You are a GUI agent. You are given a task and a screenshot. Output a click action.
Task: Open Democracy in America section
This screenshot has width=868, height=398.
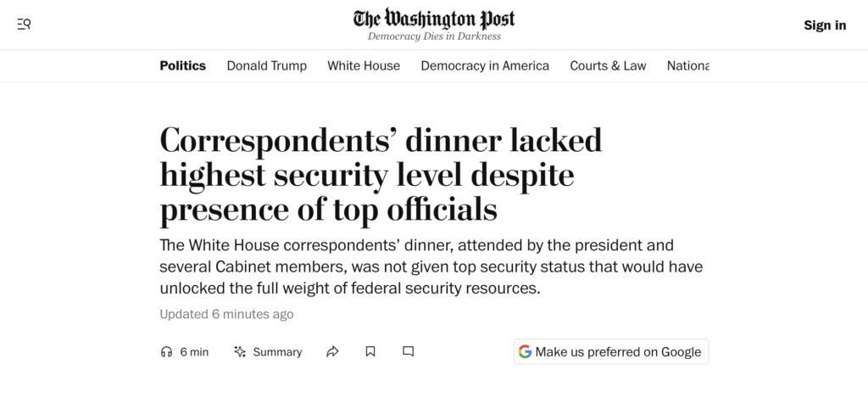point(485,65)
